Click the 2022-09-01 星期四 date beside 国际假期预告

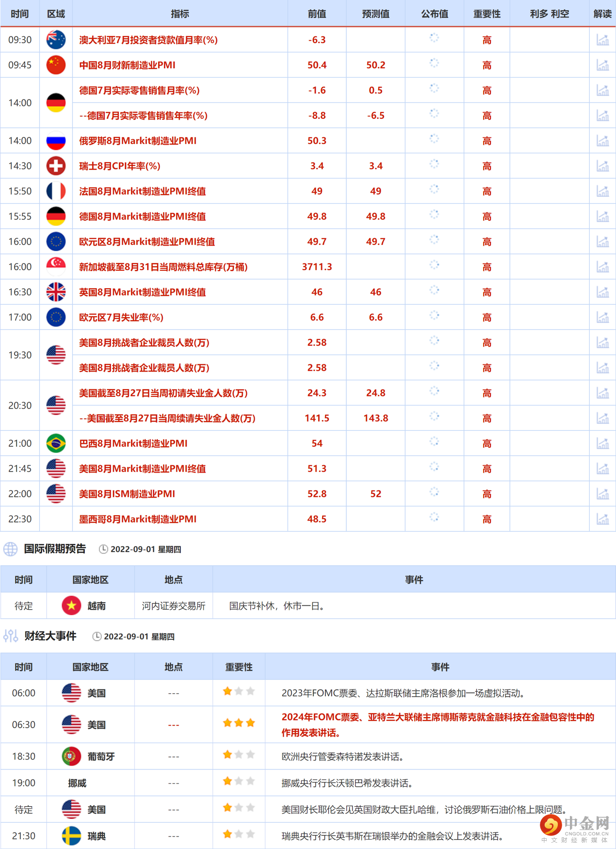pyautogui.click(x=146, y=549)
